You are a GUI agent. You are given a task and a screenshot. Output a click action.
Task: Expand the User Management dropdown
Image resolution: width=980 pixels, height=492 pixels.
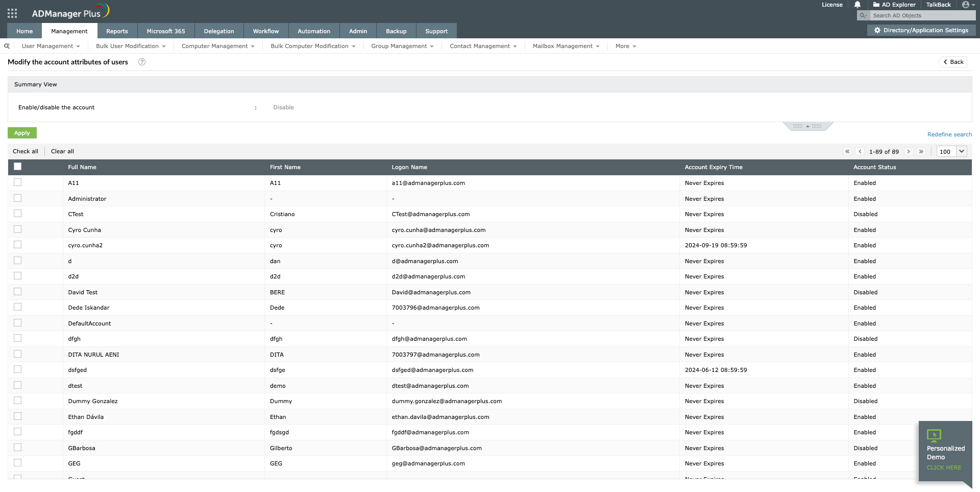click(51, 46)
